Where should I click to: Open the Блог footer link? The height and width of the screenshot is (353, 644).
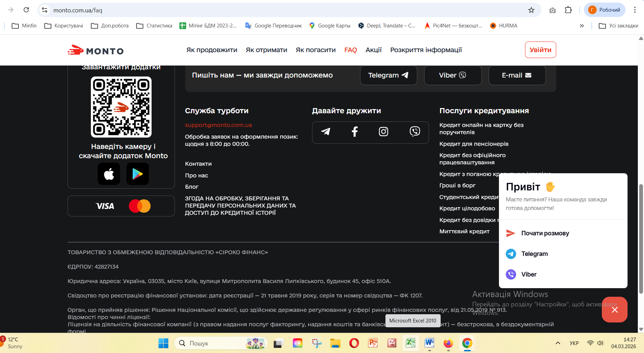192,187
